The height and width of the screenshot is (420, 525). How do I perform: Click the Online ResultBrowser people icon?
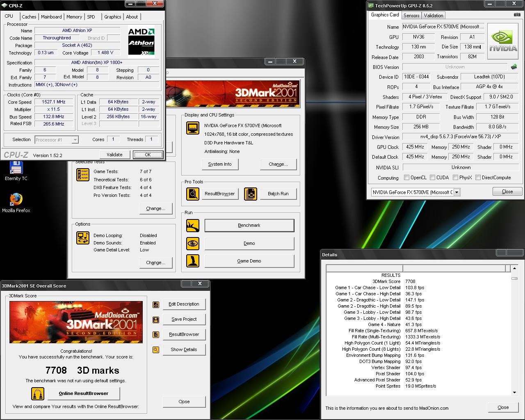[38, 394]
